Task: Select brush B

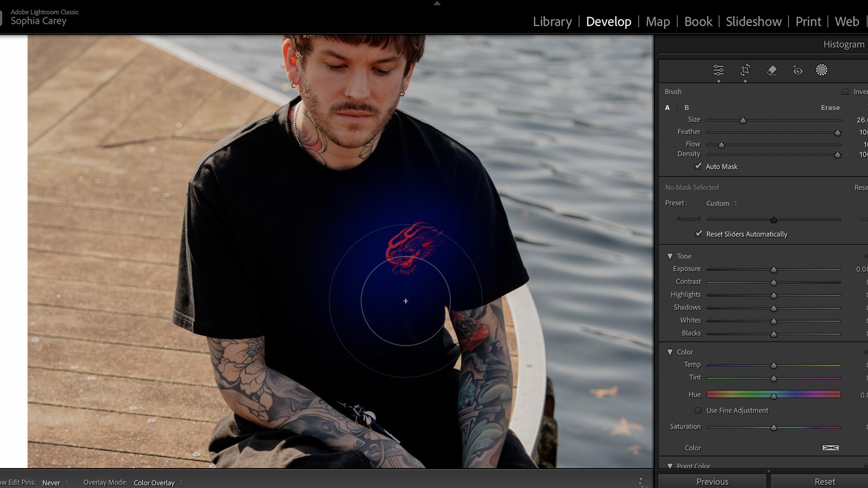Action: [x=686, y=108]
